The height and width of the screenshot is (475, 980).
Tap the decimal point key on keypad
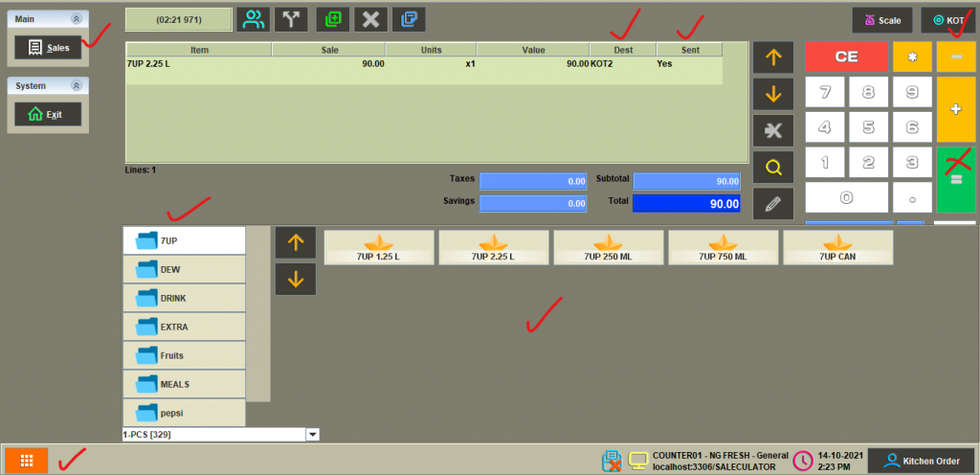pos(912,197)
